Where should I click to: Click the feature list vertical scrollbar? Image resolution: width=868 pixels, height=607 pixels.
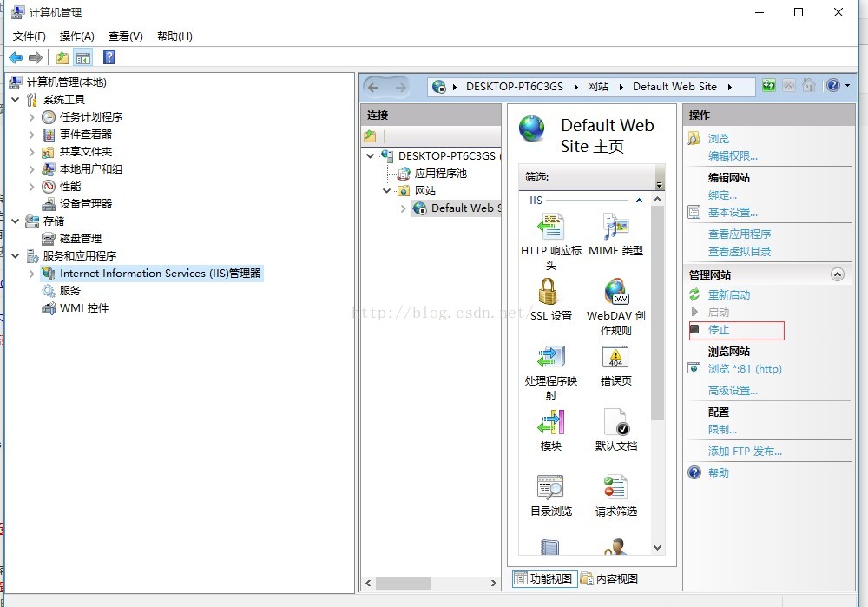point(657,313)
